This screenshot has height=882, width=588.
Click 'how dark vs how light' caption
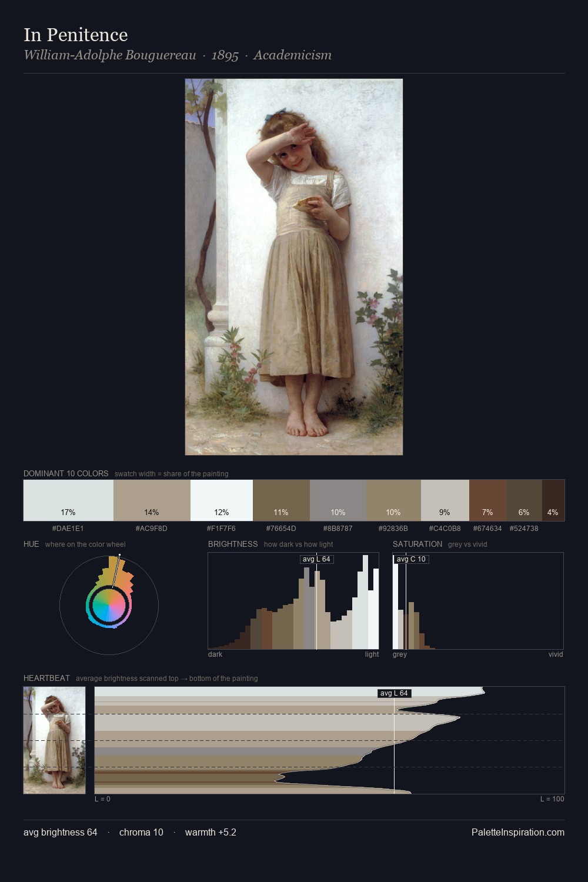point(299,544)
